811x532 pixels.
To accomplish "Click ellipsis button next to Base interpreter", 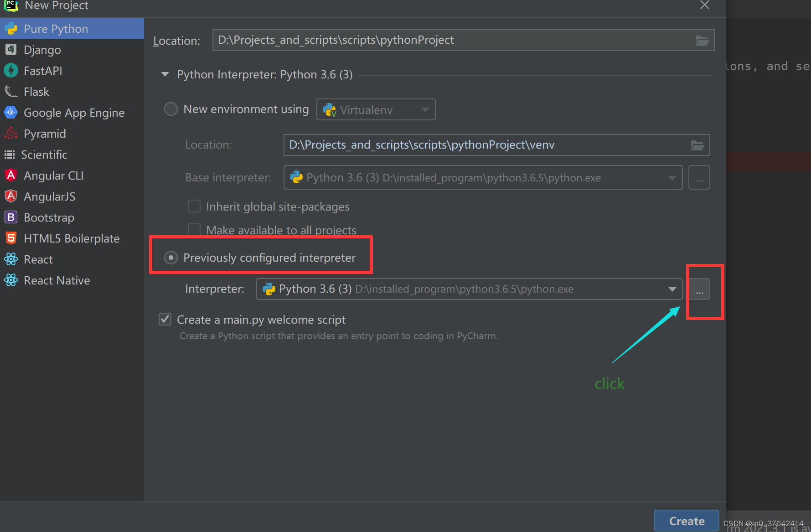I will coord(699,177).
